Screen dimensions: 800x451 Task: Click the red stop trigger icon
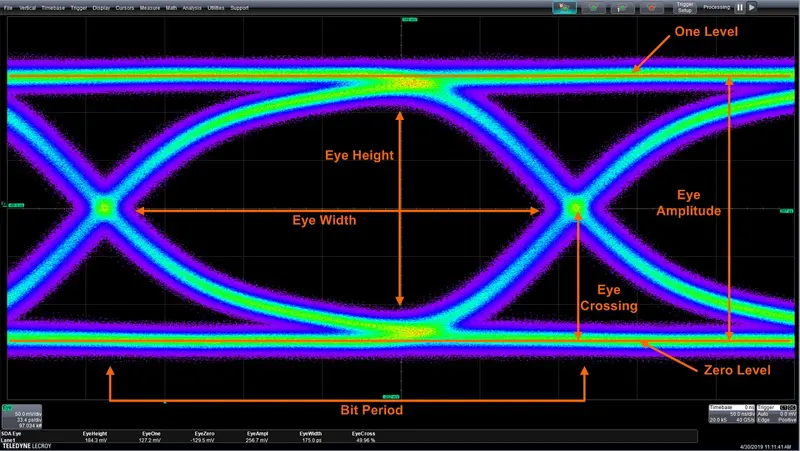pyautogui.click(x=652, y=8)
